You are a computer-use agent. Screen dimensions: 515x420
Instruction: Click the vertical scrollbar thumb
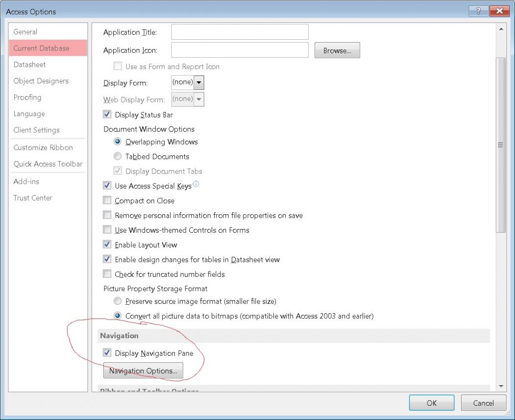(501, 145)
